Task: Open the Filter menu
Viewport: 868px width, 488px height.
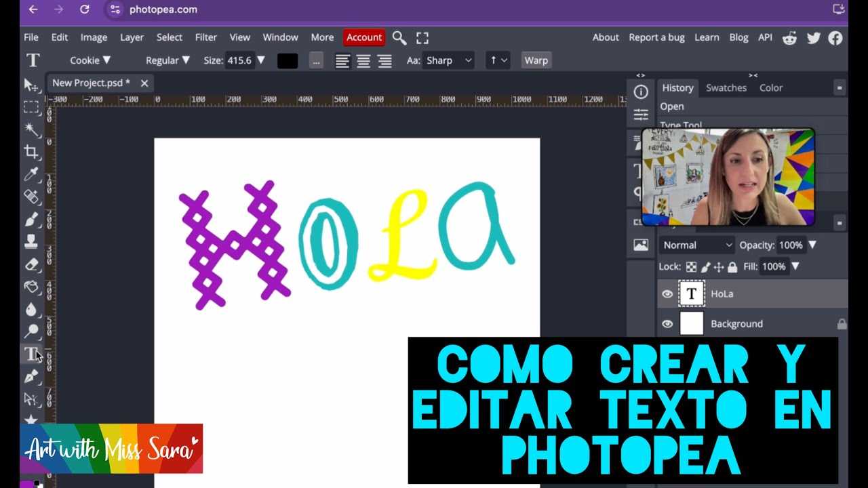Action: 206,37
